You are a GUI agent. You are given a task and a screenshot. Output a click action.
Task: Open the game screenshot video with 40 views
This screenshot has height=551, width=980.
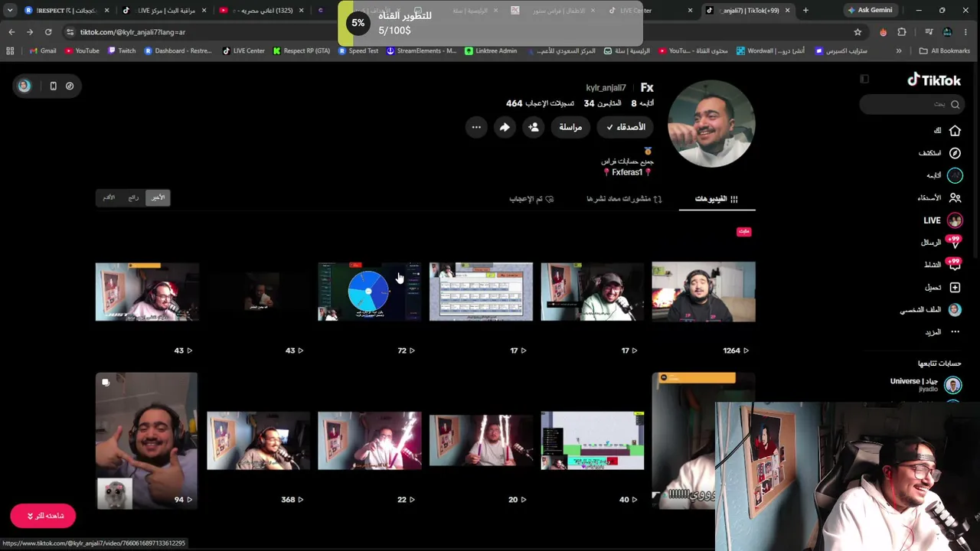pyautogui.click(x=592, y=441)
